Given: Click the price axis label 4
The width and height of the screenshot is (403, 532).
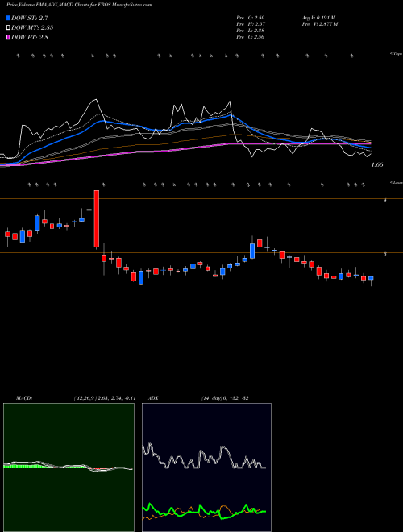Looking at the screenshot, I should (384, 200).
